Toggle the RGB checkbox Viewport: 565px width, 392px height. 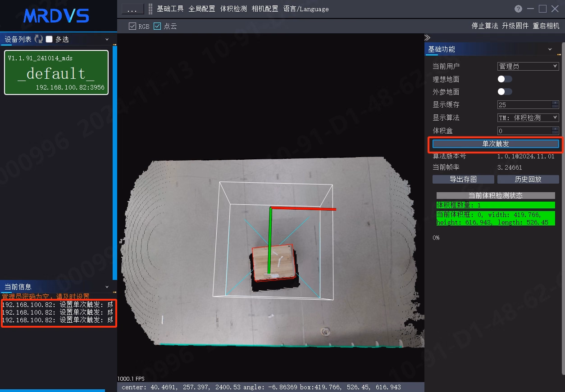click(x=132, y=26)
